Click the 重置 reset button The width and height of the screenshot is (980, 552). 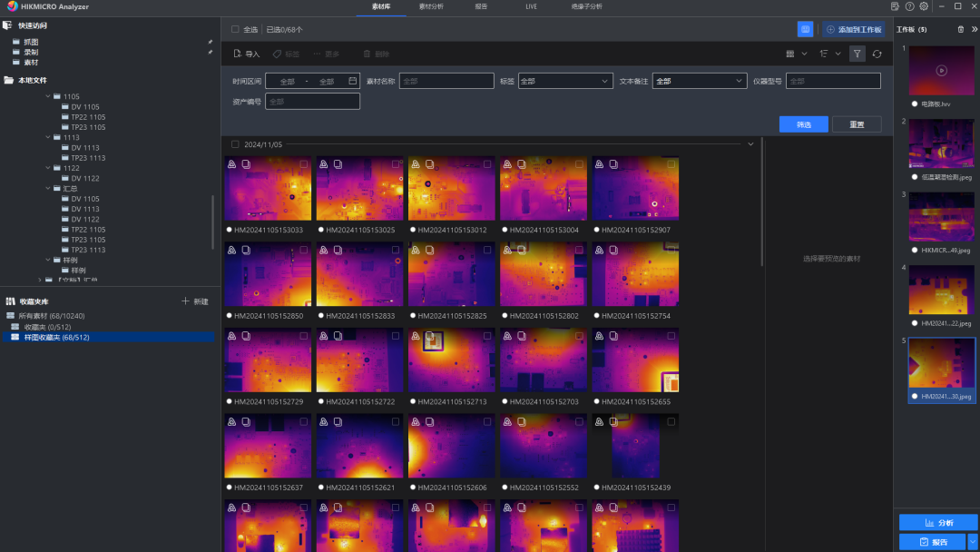point(857,124)
